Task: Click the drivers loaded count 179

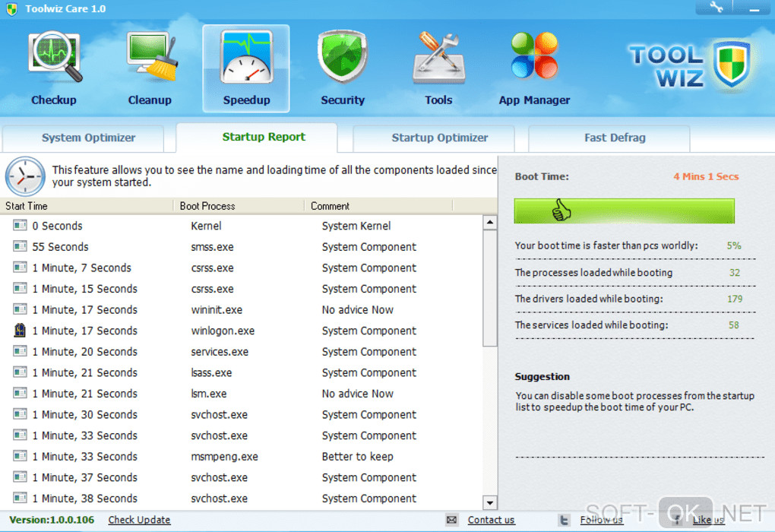Action: [735, 299]
